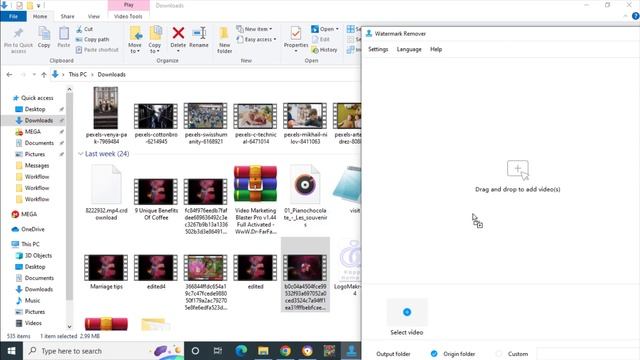Image resolution: width=640 pixels, height=360 pixels.
Task: Click the ribbon collapse chevron in Explorer
Action: tap(625, 16)
